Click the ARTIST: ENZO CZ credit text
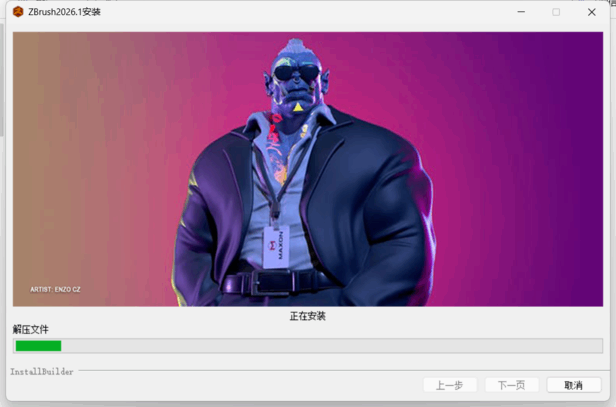 55,290
